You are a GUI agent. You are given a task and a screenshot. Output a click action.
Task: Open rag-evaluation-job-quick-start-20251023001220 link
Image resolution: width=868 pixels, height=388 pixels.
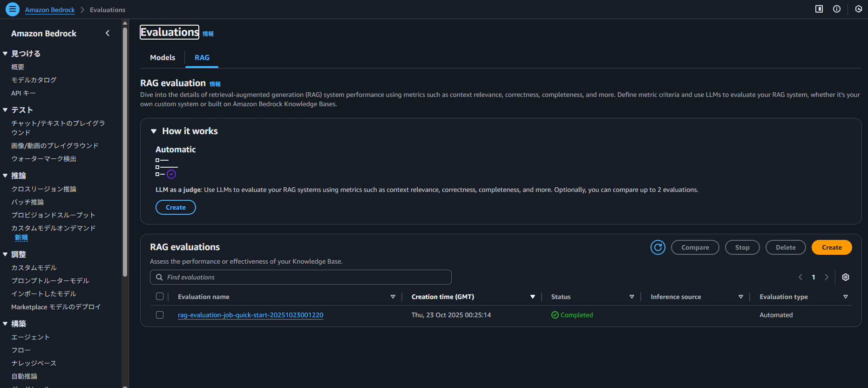[250, 315]
